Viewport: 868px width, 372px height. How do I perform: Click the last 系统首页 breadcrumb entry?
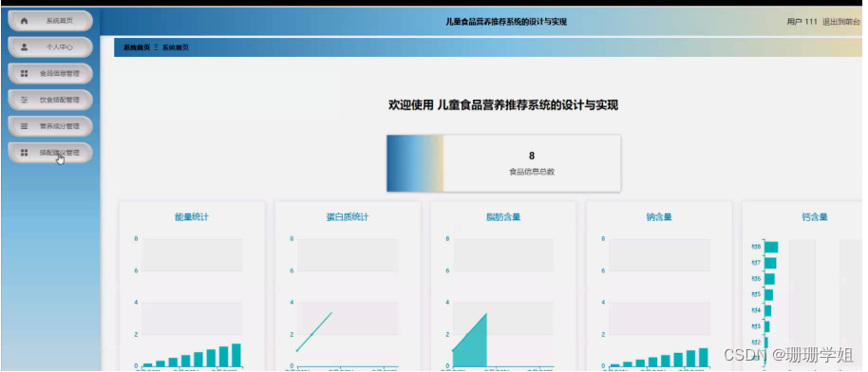tap(176, 47)
